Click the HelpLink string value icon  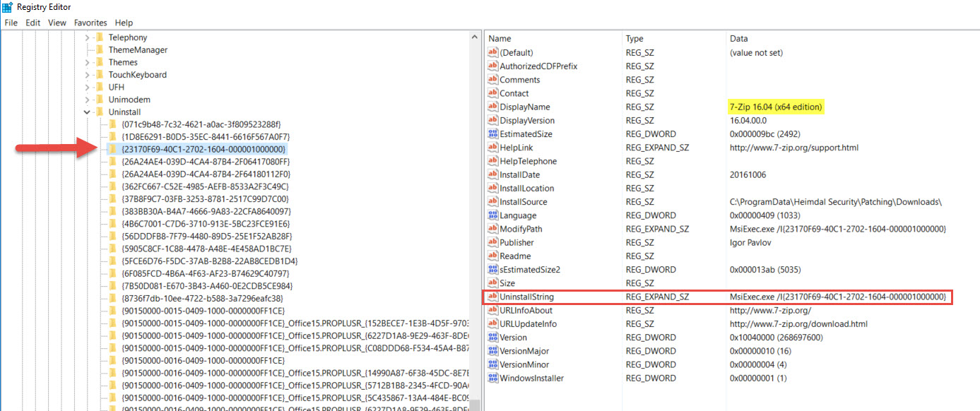tap(493, 148)
